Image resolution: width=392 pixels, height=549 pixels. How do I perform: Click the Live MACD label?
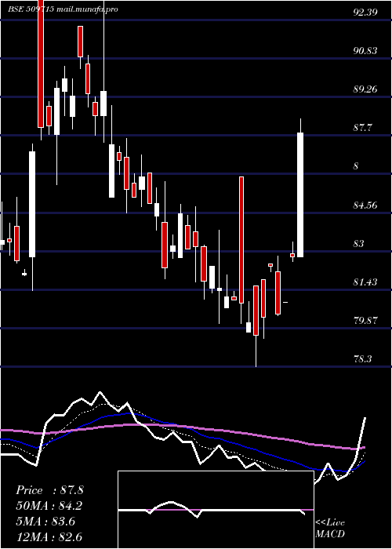click(x=330, y=528)
